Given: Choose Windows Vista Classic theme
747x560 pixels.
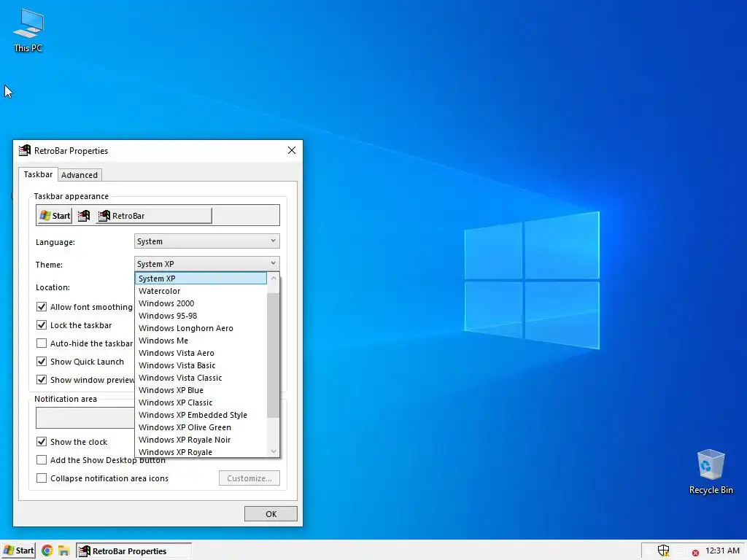Looking at the screenshot, I should click(201, 378).
